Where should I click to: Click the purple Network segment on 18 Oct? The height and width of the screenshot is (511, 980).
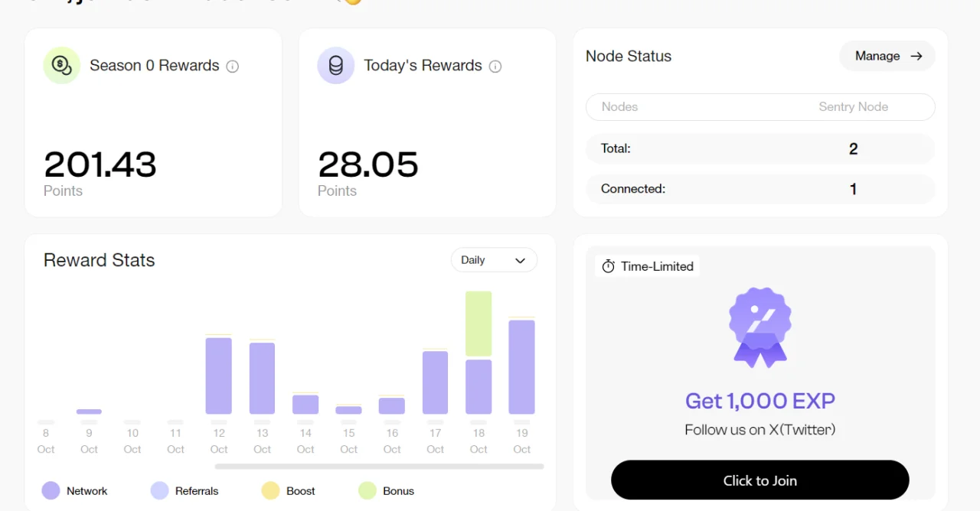479,387
